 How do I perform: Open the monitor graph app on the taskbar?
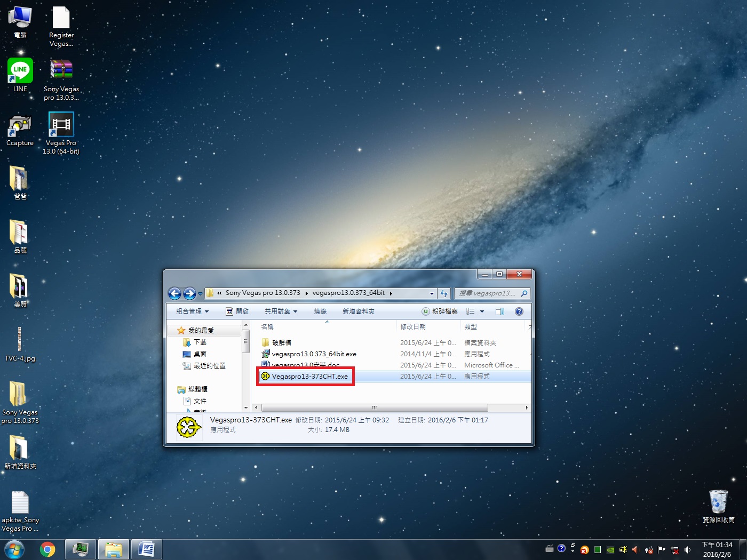(x=81, y=549)
